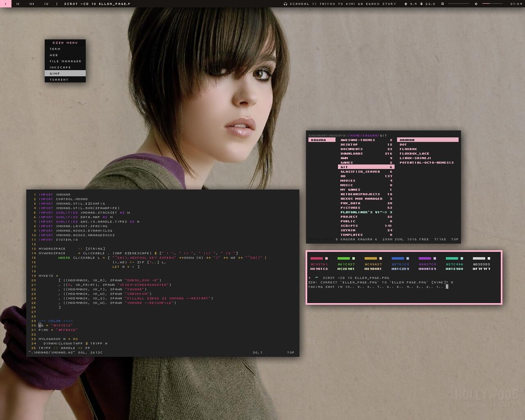Select the DESKTOP directory in ranger
The image size is (525, 420).
(x=366, y=144)
